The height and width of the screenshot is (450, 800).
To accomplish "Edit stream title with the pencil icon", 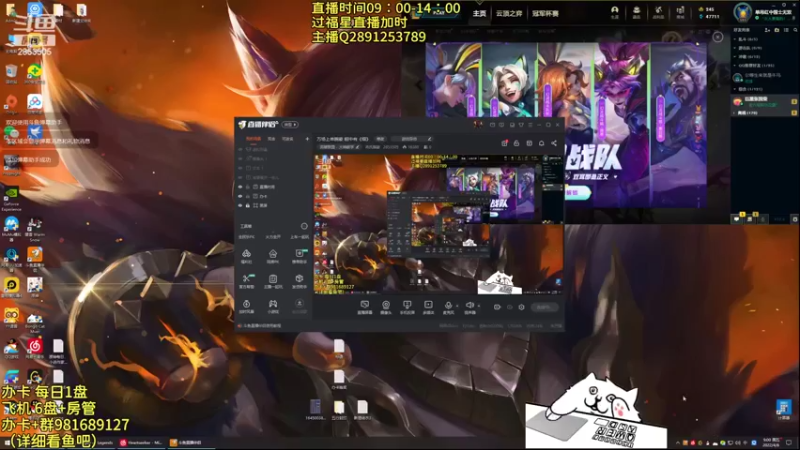I will (x=430, y=139).
